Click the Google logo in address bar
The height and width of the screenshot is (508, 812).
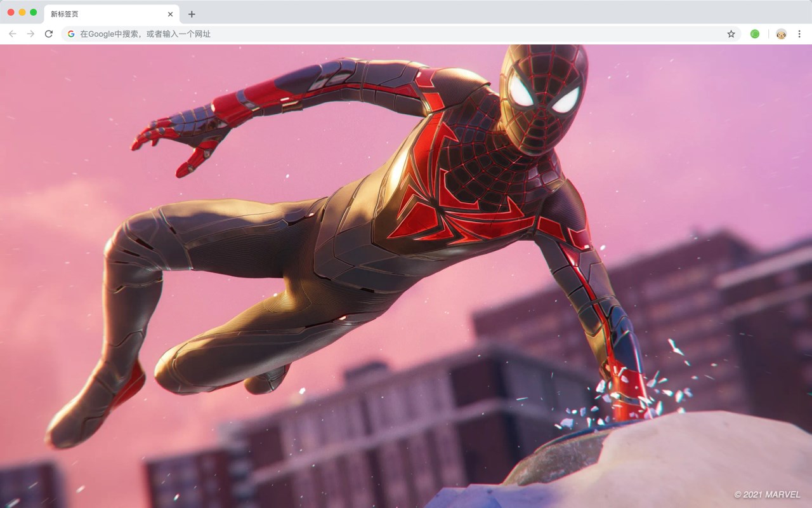(x=71, y=34)
